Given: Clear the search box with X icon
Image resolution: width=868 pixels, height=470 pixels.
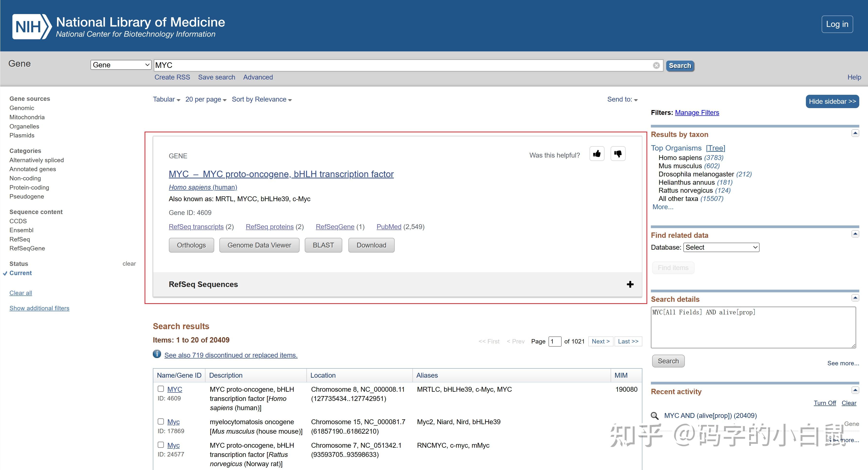Looking at the screenshot, I should pos(656,65).
